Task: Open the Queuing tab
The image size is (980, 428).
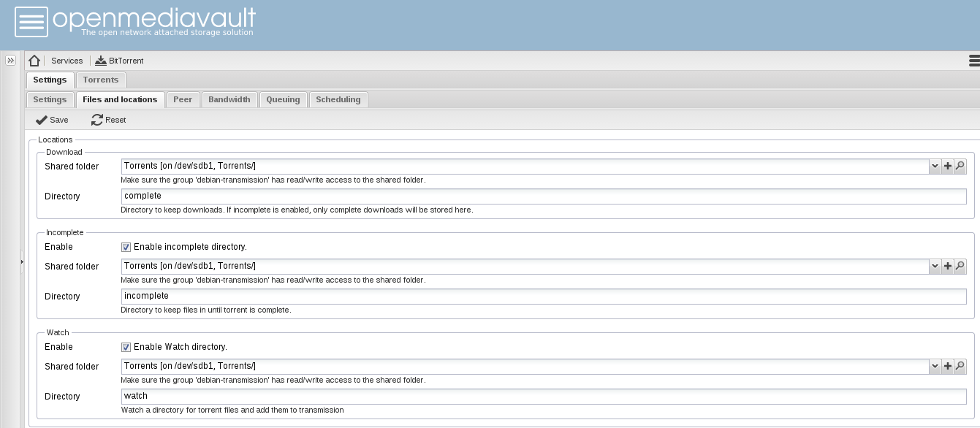Action: click(283, 99)
